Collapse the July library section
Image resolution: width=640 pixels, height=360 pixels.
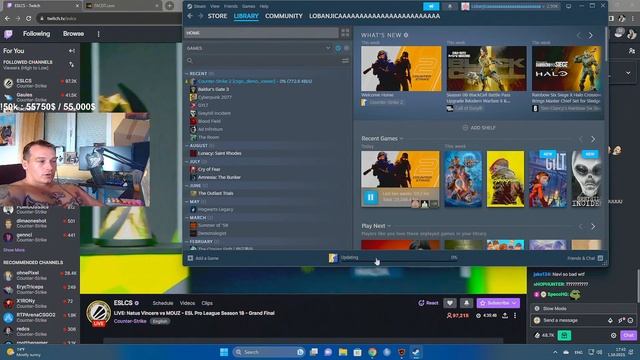pyautogui.click(x=187, y=162)
